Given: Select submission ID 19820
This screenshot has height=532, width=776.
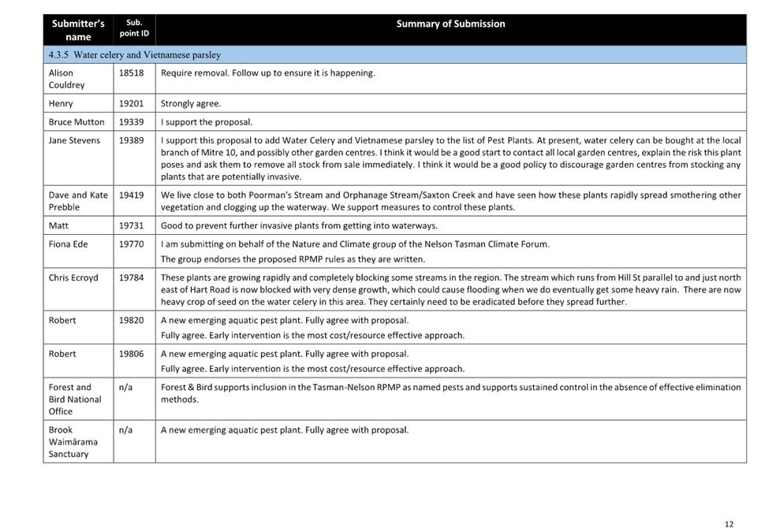Looking at the screenshot, I should [131, 321].
